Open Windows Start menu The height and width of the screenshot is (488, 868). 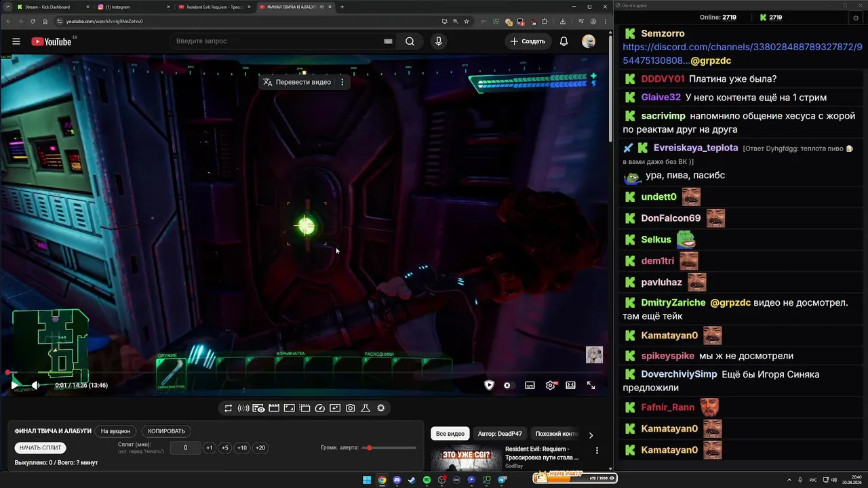(x=367, y=480)
